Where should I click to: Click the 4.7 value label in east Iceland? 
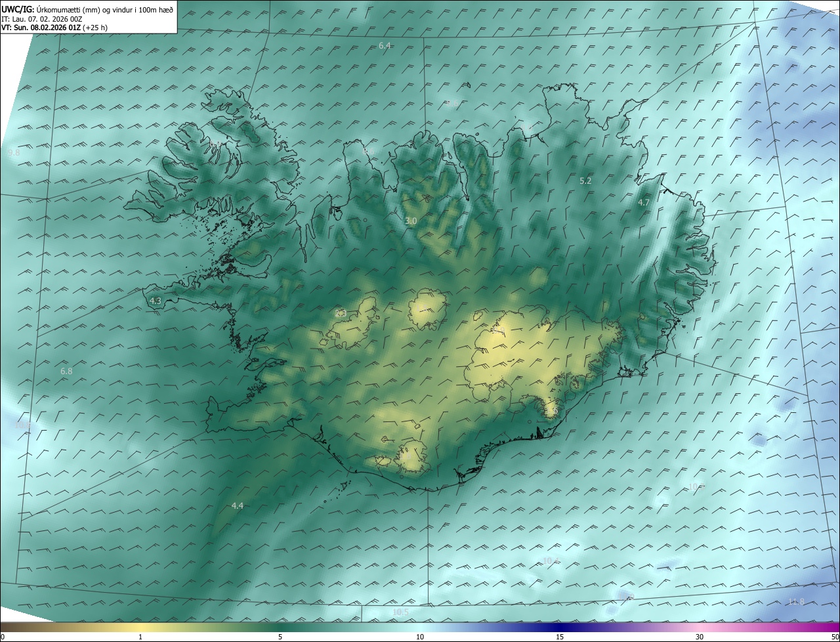click(x=644, y=203)
